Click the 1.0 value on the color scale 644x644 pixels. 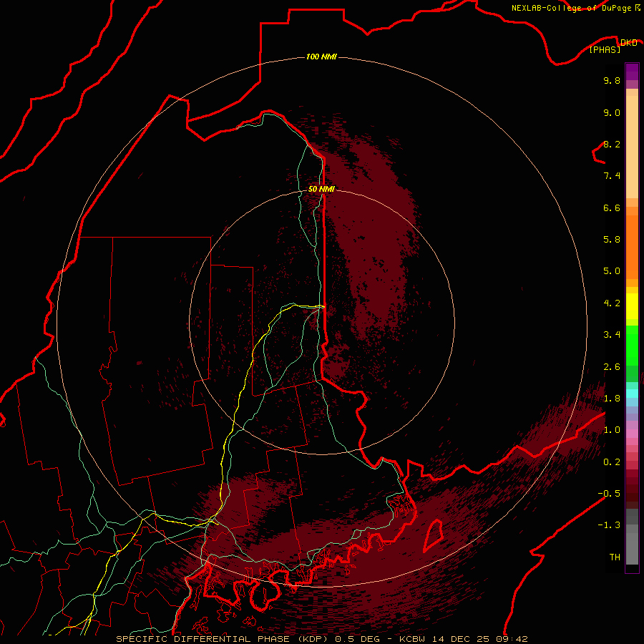click(x=612, y=430)
